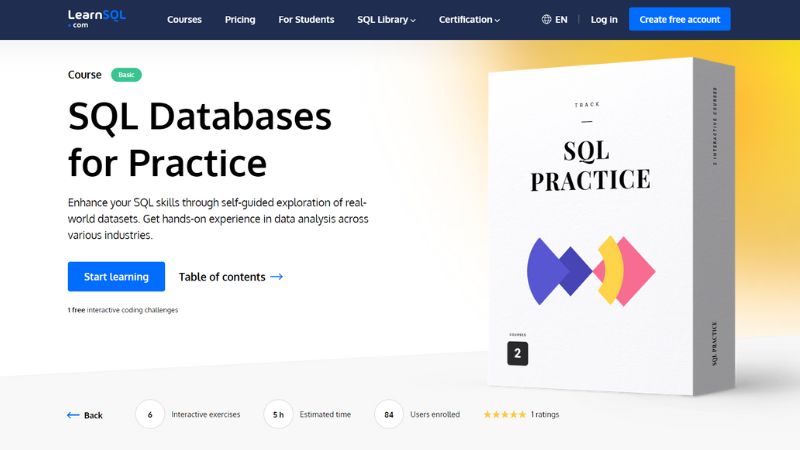Click the LearnSQL.com logo
800x450 pixels.
click(x=96, y=19)
